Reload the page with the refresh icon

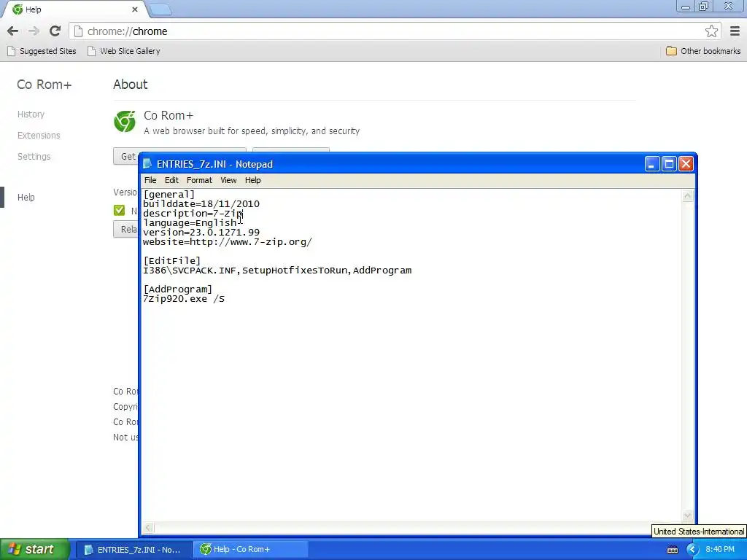tap(55, 31)
